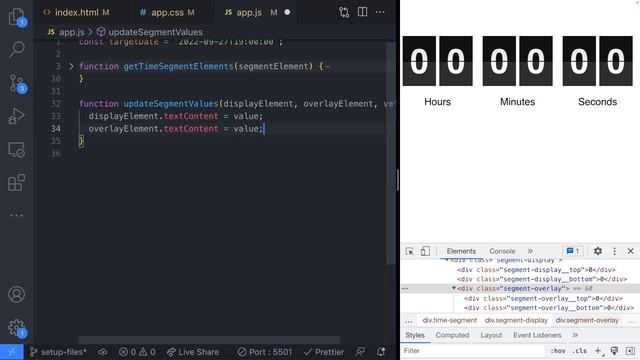Open notifications bell in status bar

381,352
